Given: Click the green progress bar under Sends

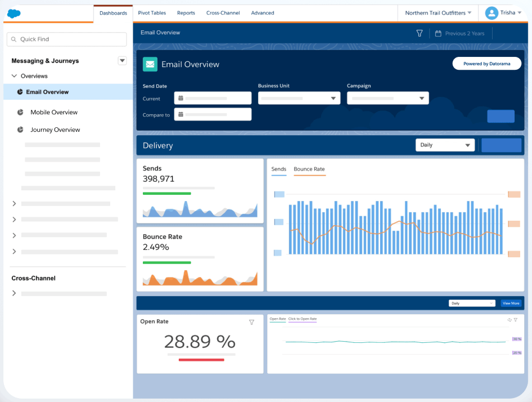Looking at the screenshot, I should 166,193.
